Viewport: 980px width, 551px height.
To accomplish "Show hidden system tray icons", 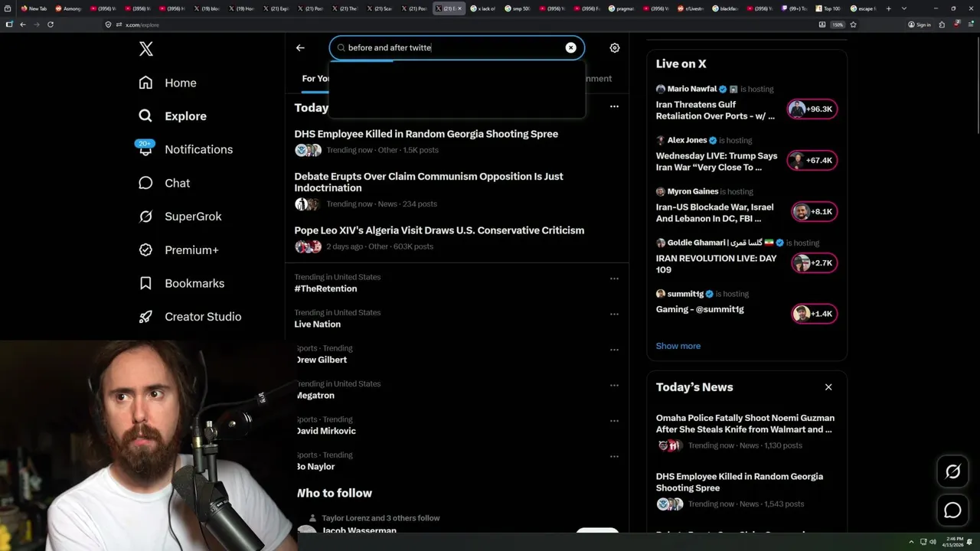I will 911,542.
